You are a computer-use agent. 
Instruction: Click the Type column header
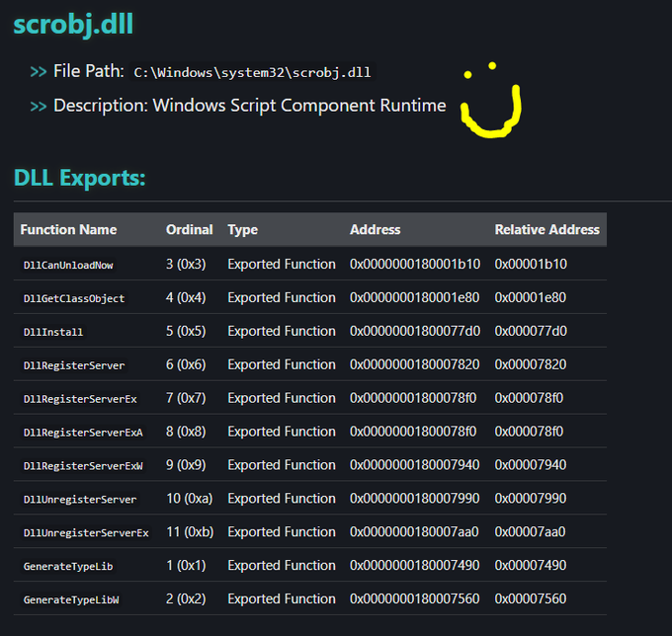(x=242, y=229)
